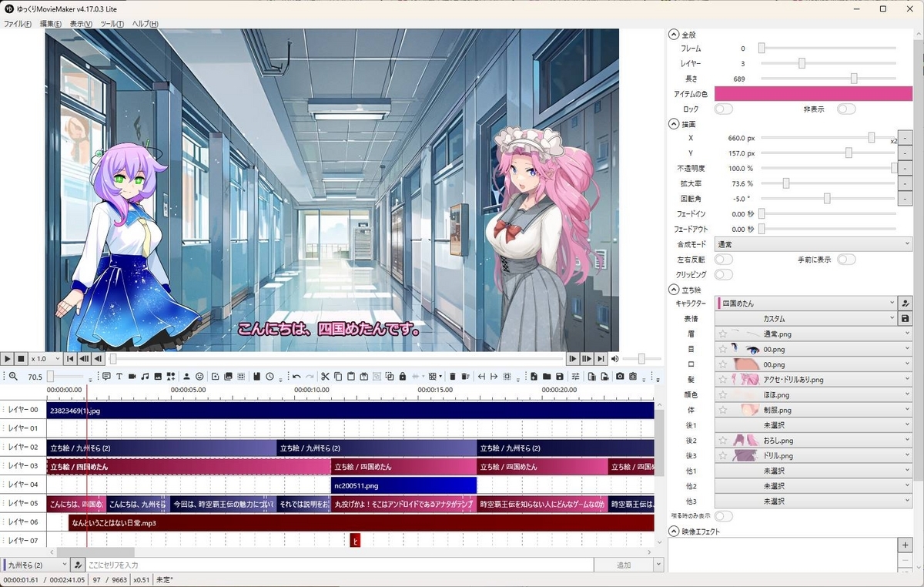Toggle the 喋る時のみ表示 switch
This screenshot has width=924, height=587.
point(723,515)
